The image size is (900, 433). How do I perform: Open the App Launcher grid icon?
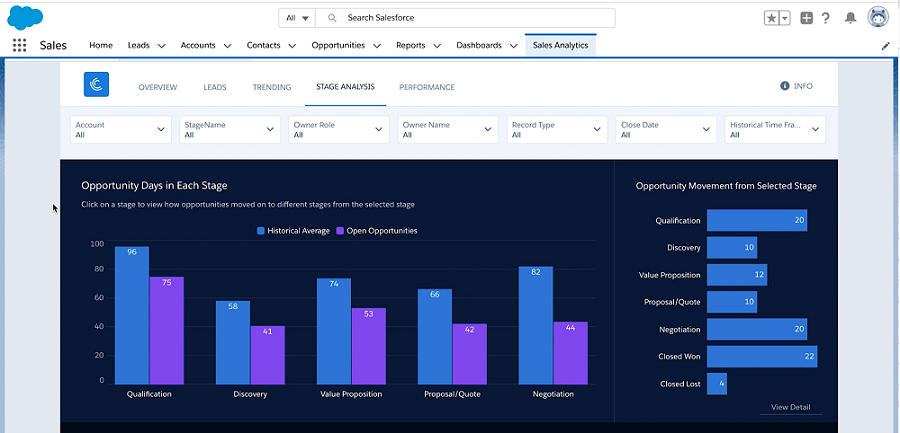click(19, 45)
